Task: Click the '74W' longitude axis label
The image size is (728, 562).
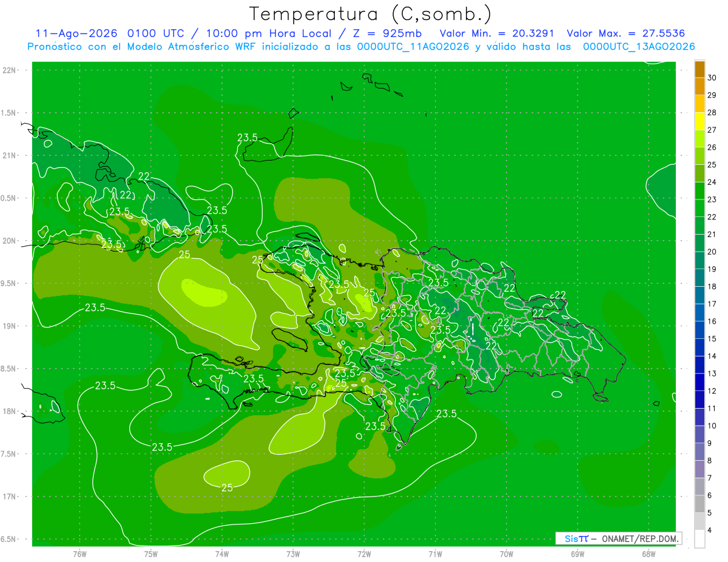Action: pos(221,554)
